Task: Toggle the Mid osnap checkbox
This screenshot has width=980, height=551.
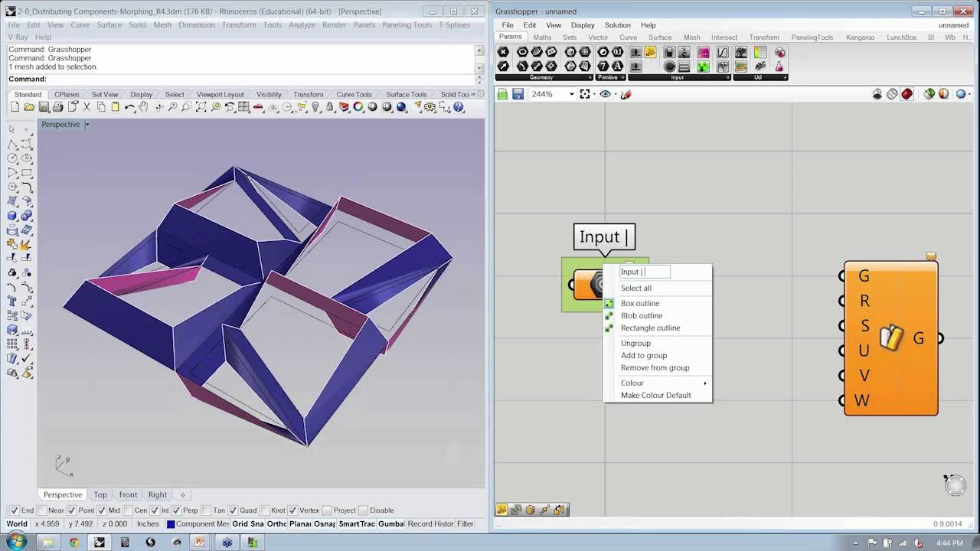Action: 102,510
